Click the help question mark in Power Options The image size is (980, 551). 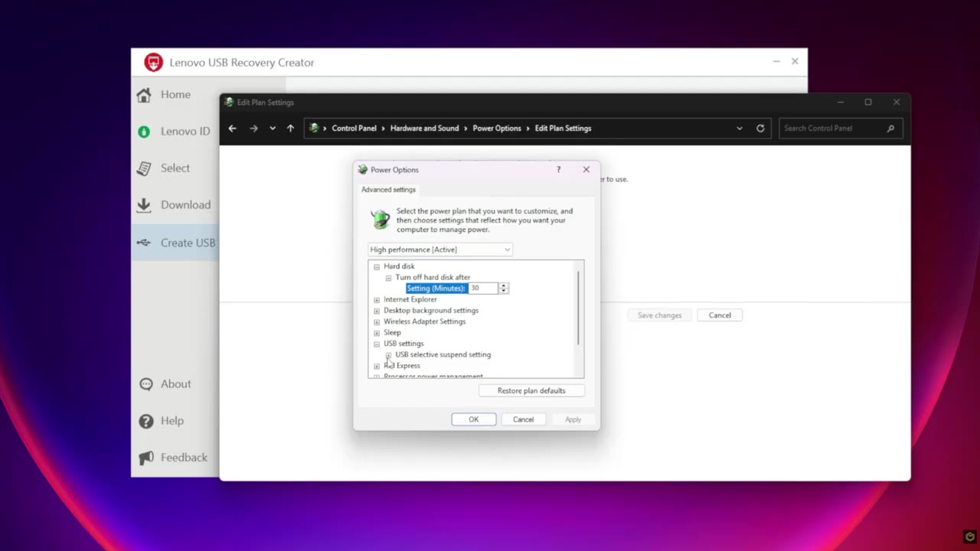(x=558, y=170)
